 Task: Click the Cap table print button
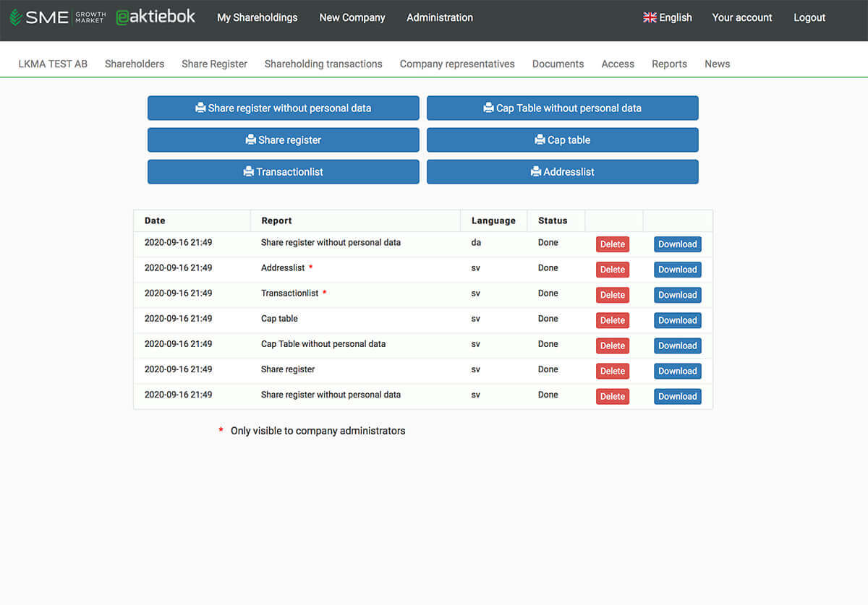(x=563, y=140)
